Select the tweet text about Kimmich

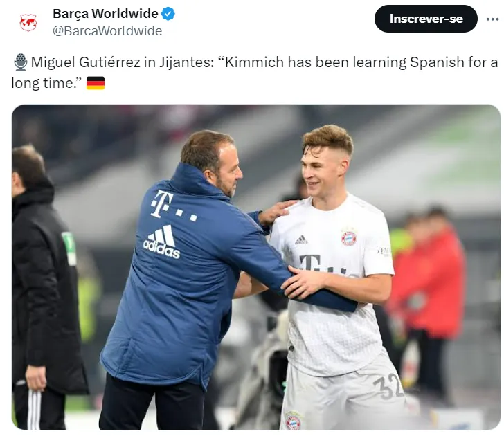click(255, 72)
